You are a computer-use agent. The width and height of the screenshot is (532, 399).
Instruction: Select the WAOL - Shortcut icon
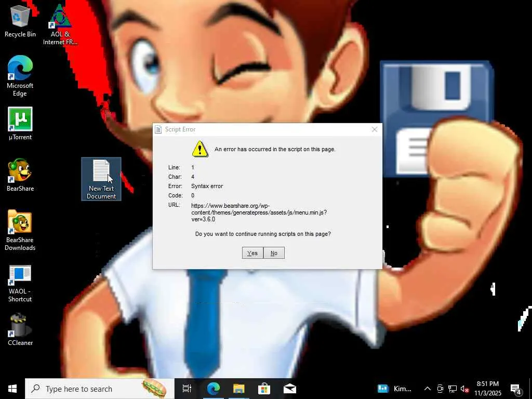[x=20, y=284]
